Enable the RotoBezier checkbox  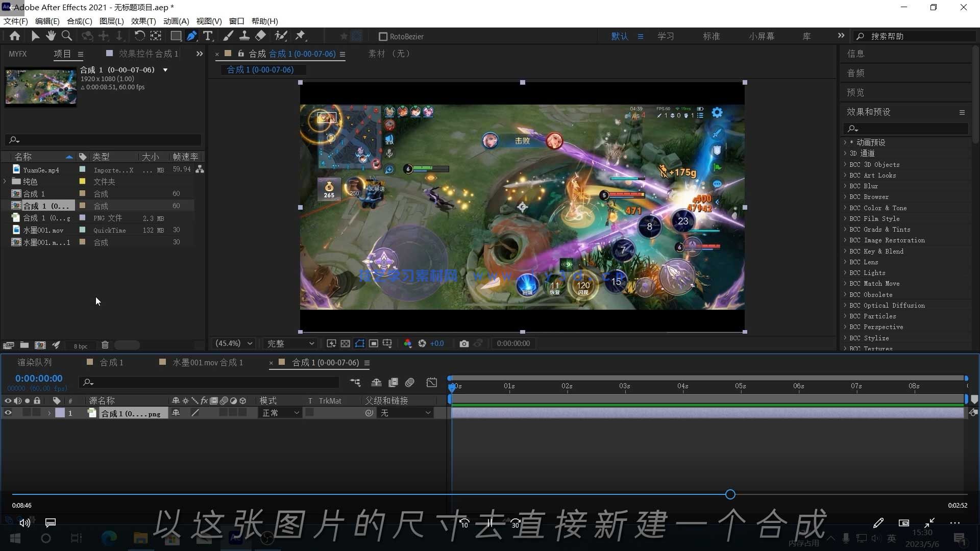point(383,37)
